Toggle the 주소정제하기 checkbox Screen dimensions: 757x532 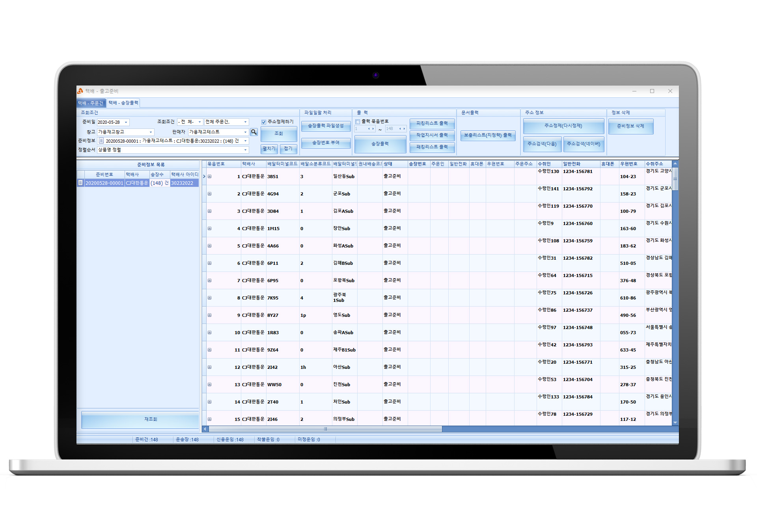coord(264,122)
